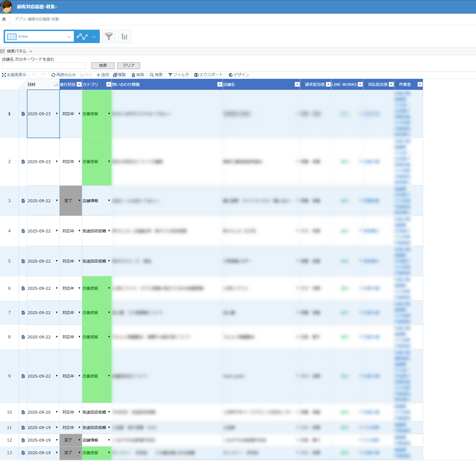Open カテゴリ column filter dropdown
The image size is (476, 462).
coord(109,84)
